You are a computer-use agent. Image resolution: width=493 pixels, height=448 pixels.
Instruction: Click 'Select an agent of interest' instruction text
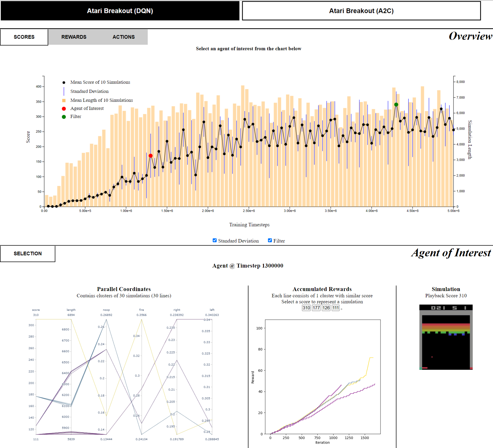click(248, 49)
